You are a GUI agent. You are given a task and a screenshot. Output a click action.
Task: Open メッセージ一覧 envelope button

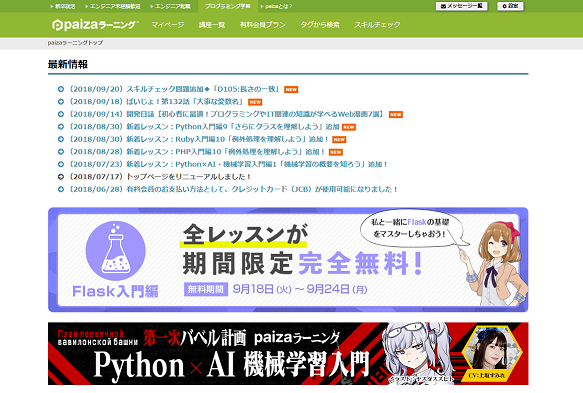tap(461, 6)
